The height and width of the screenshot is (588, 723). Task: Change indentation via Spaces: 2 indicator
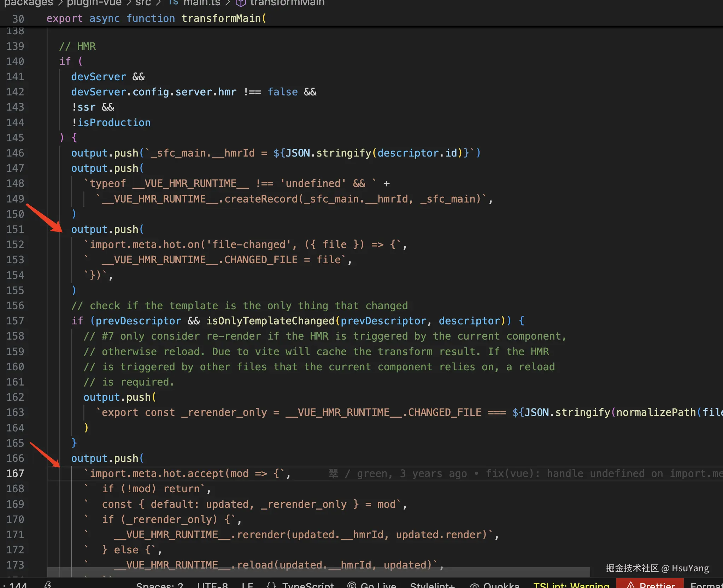click(160, 585)
